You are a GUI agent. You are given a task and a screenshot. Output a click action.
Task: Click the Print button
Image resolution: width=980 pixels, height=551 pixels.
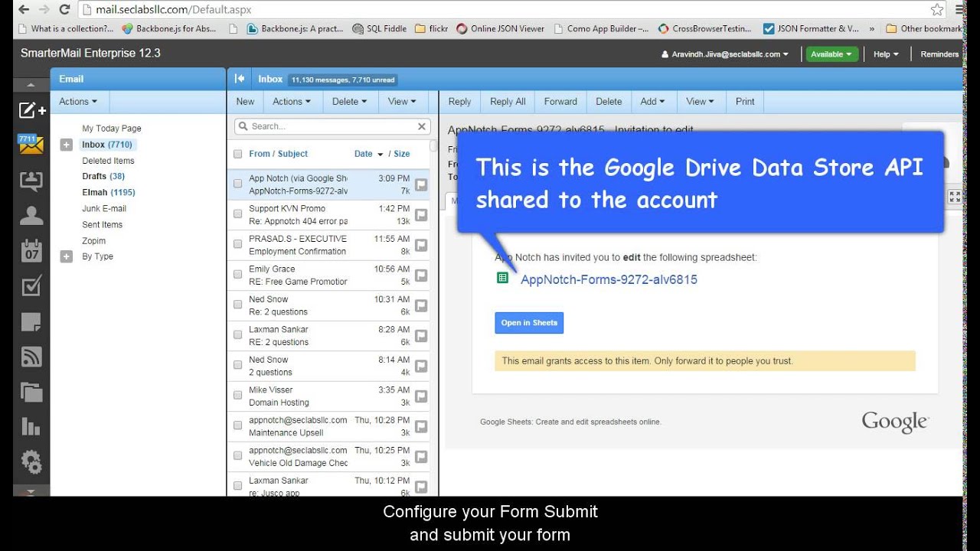(745, 102)
